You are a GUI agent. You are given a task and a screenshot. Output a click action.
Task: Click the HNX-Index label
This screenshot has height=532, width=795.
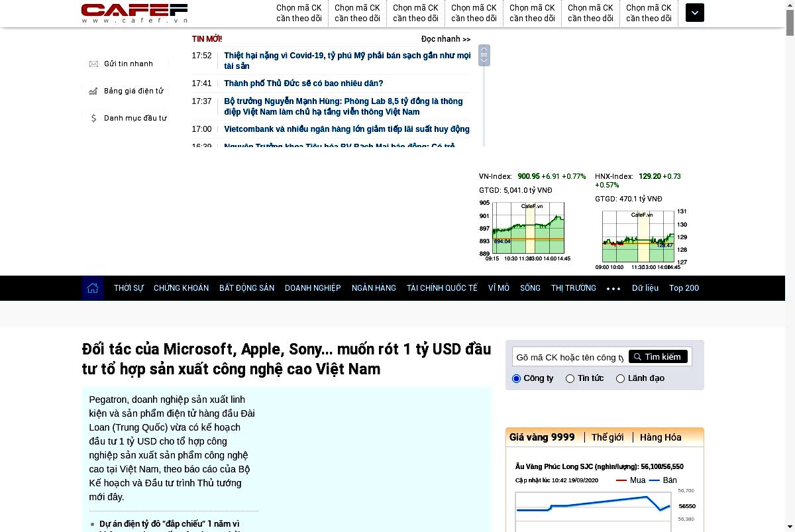click(x=614, y=176)
